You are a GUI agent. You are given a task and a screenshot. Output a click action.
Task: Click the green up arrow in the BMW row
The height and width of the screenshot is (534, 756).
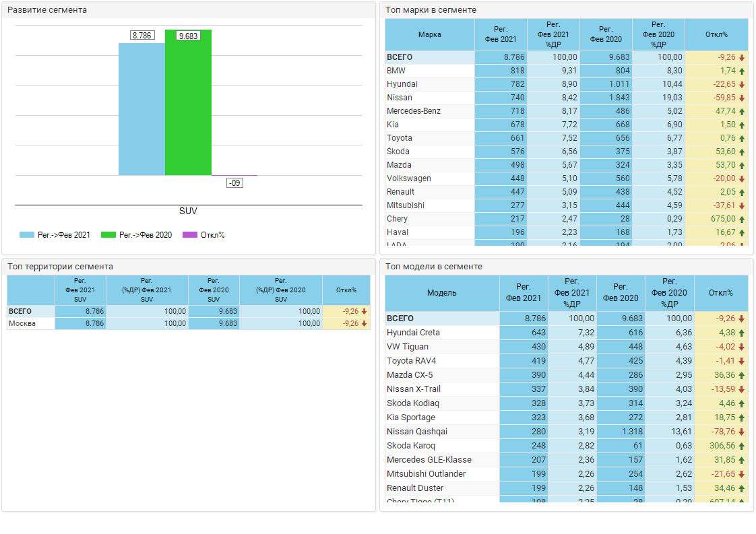coord(742,71)
